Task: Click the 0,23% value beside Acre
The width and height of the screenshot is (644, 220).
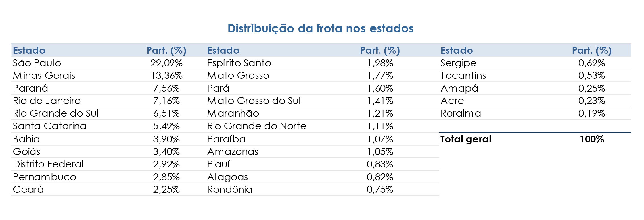Action: [x=591, y=101]
